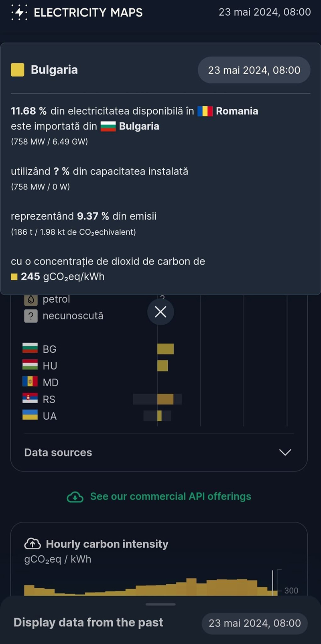
Task: Click the Hungary flag icon
Action: (30, 365)
